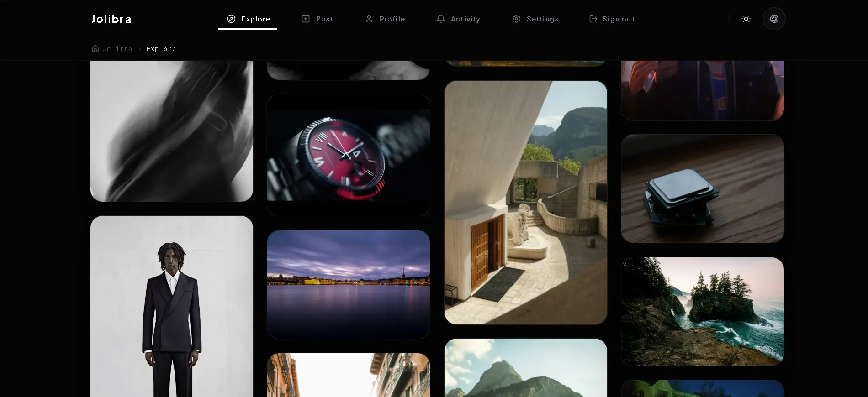Click the person icon beside Profile
This screenshot has height=397, width=868.
[x=369, y=19]
